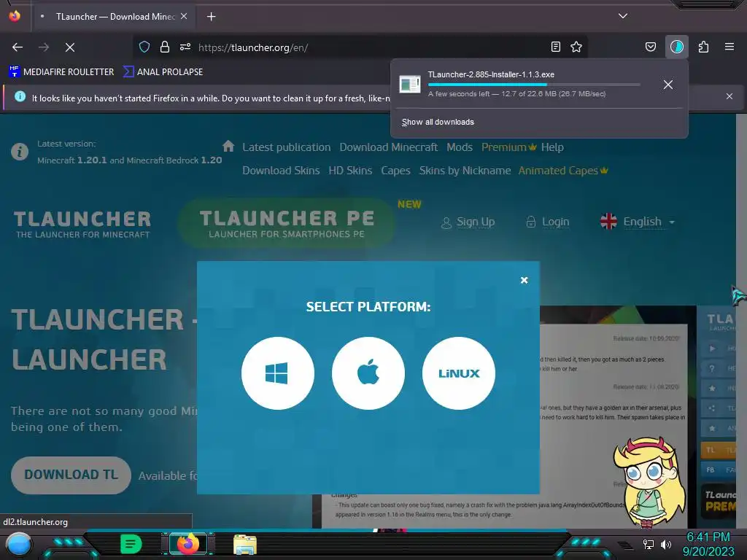Open the Premium menu item
Viewport: 747px width, 560px height.
click(508, 147)
